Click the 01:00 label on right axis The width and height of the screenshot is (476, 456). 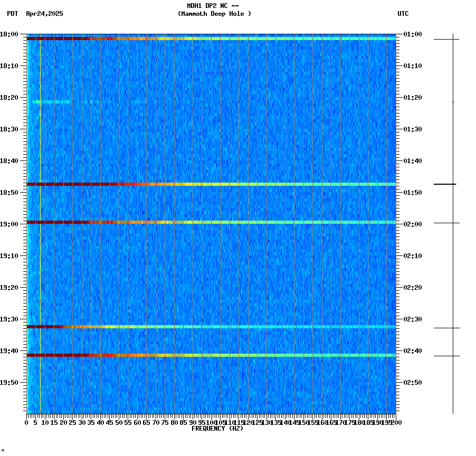(x=412, y=34)
